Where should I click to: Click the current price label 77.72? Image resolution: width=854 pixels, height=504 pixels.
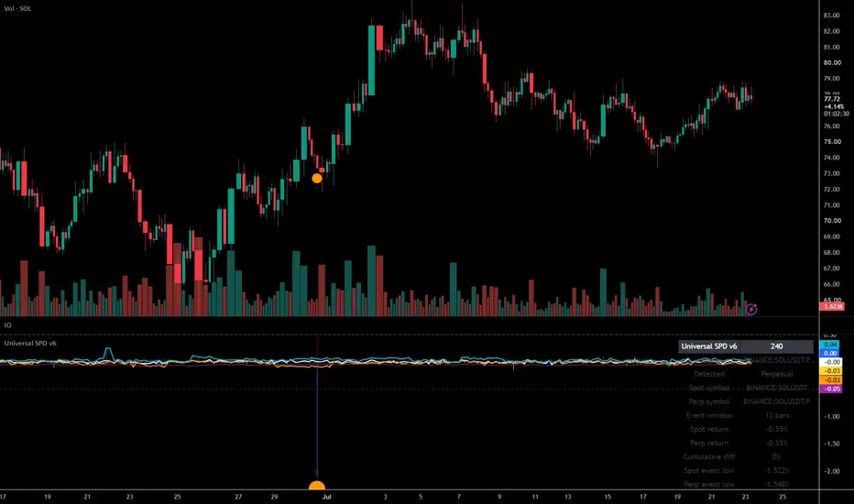pyautogui.click(x=832, y=99)
